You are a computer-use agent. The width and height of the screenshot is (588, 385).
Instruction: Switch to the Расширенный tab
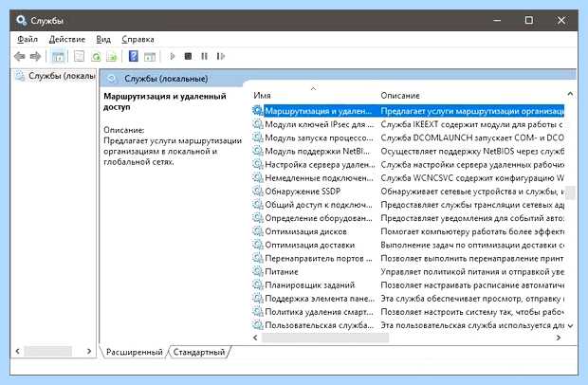click(135, 352)
